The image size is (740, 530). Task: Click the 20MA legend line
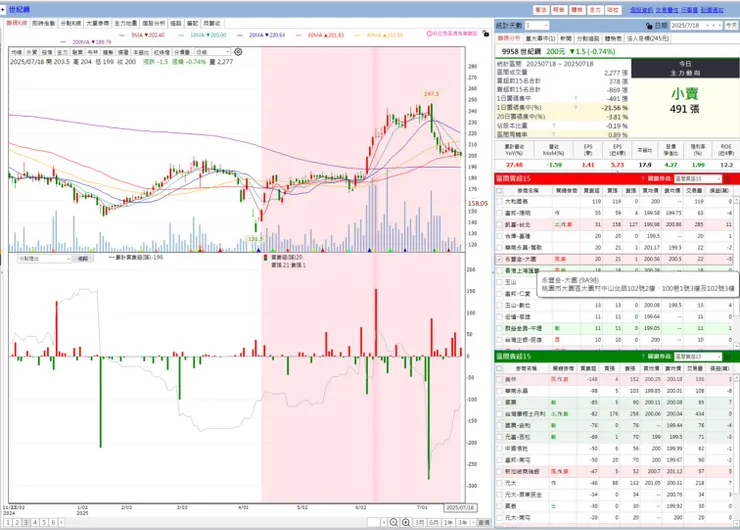[261, 35]
